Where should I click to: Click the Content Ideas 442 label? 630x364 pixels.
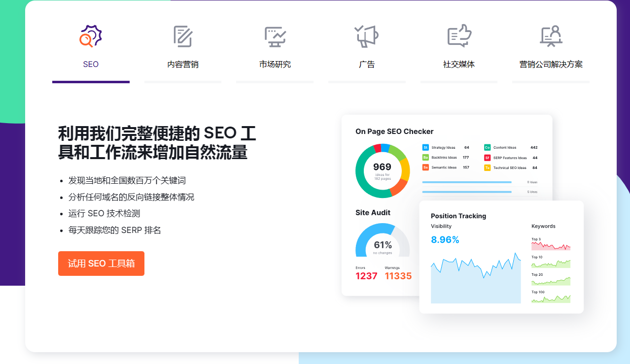point(516,148)
